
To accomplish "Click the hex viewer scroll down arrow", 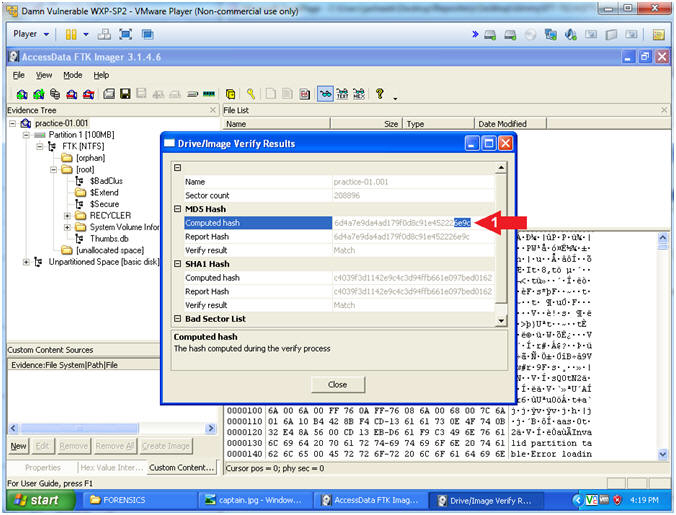I will click(663, 454).
